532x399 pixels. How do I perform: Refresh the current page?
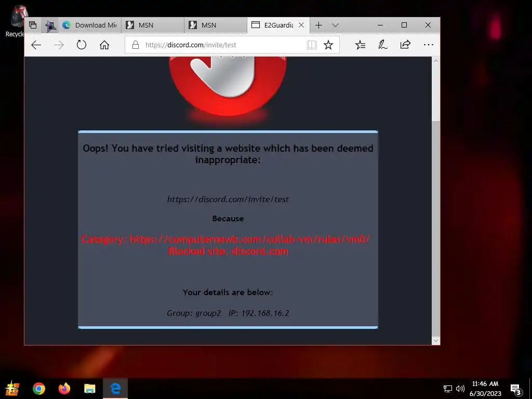tap(82, 45)
